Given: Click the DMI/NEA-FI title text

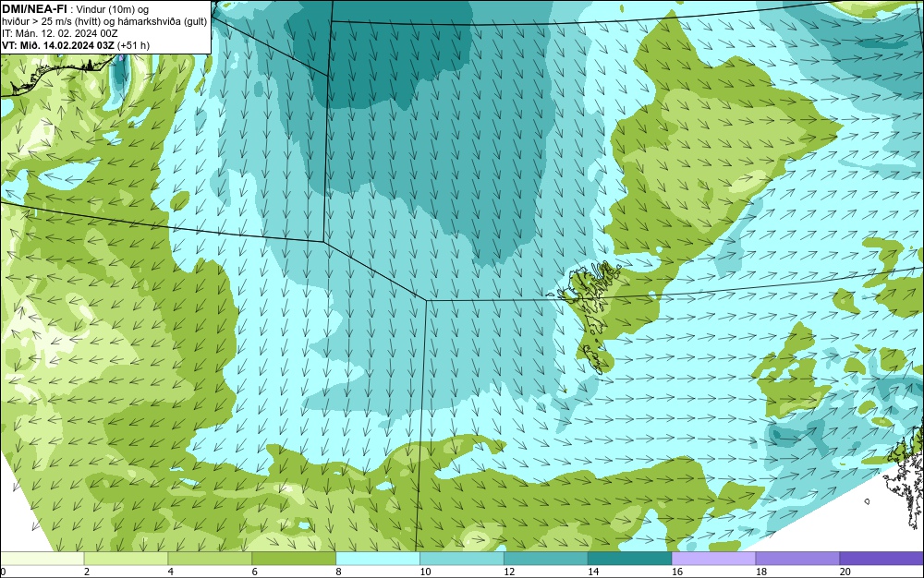Looking at the screenshot, I should point(34,9).
